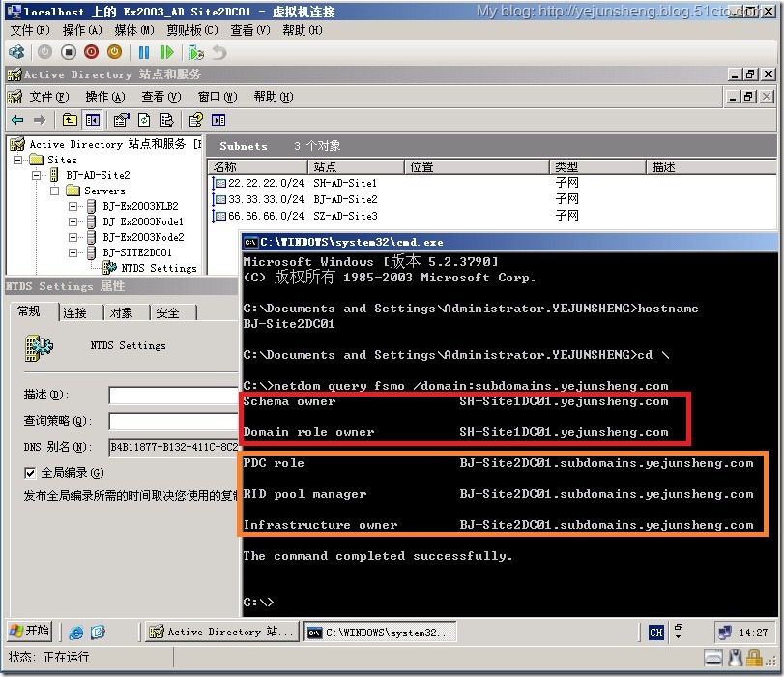Switch to the 连接 tab

[75, 313]
